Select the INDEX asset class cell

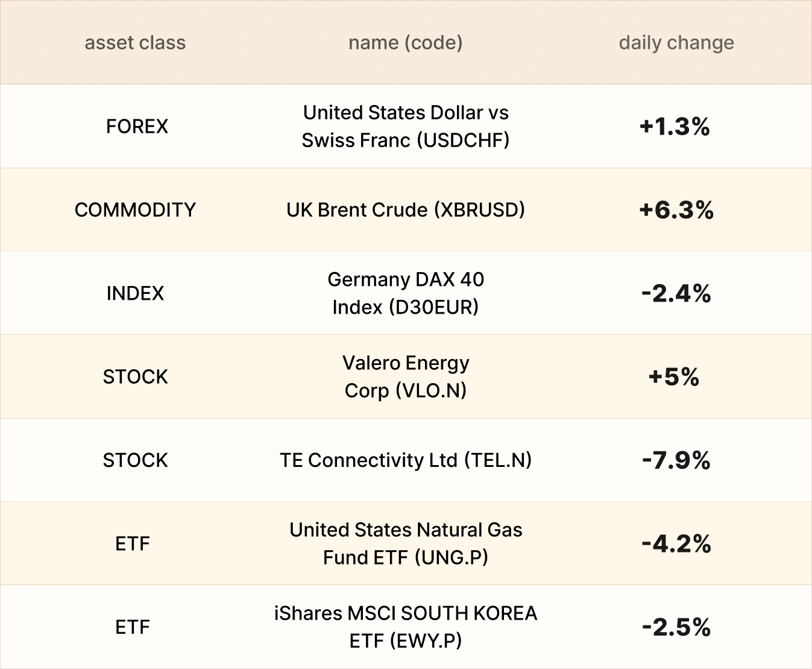(135, 293)
